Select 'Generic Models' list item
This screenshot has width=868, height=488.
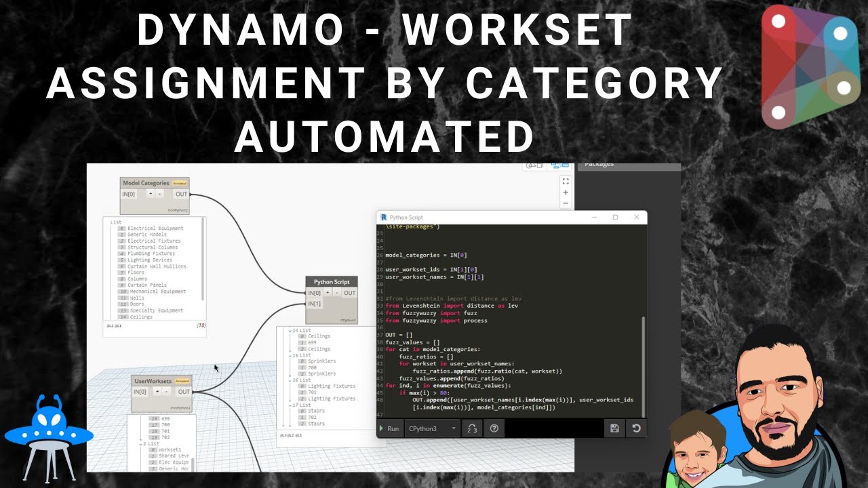pos(146,235)
